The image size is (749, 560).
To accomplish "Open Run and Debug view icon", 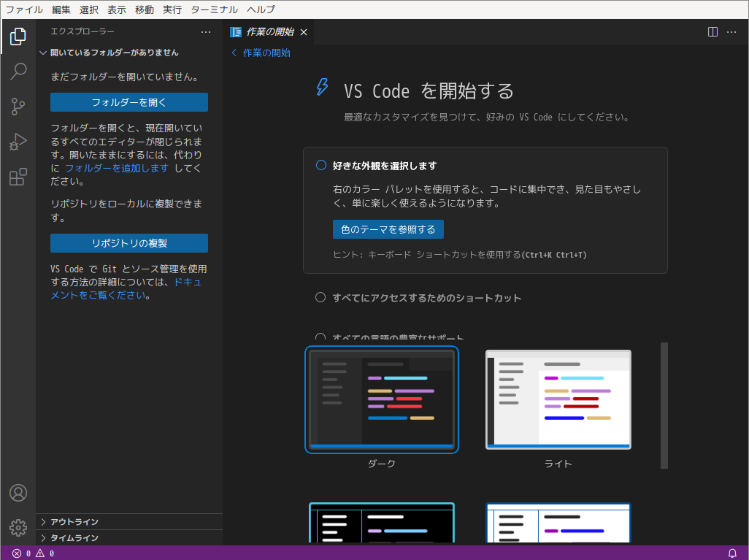I will (18, 142).
